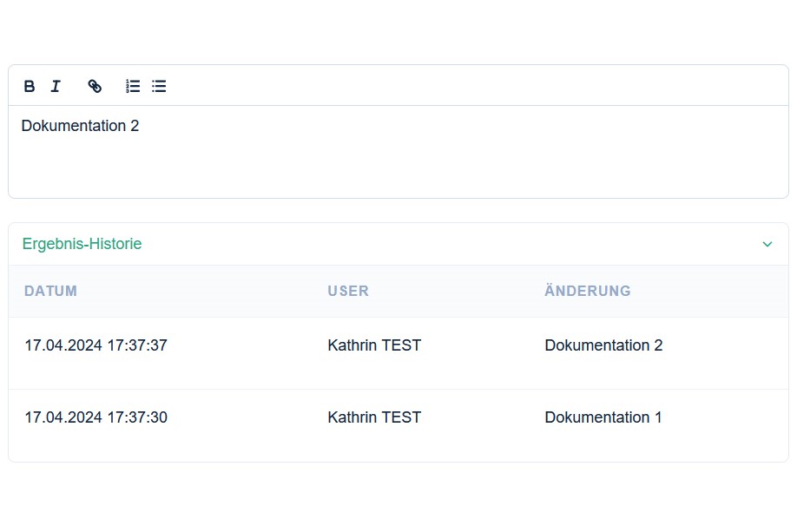Click the DATUM column header

[x=51, y=291]
